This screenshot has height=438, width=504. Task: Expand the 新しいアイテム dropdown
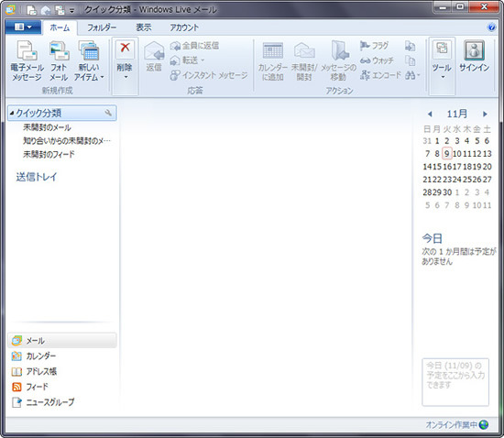(x=89, y=77)
